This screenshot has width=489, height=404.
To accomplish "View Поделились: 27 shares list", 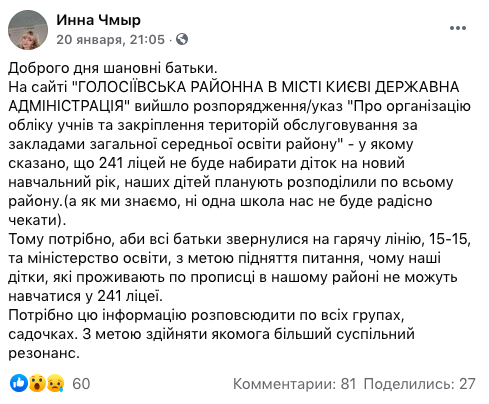I will (419, 384).
